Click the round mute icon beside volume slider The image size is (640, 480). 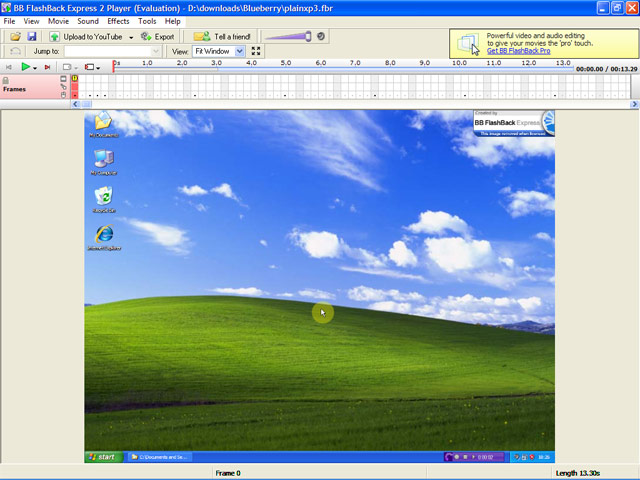click(321, 36)
